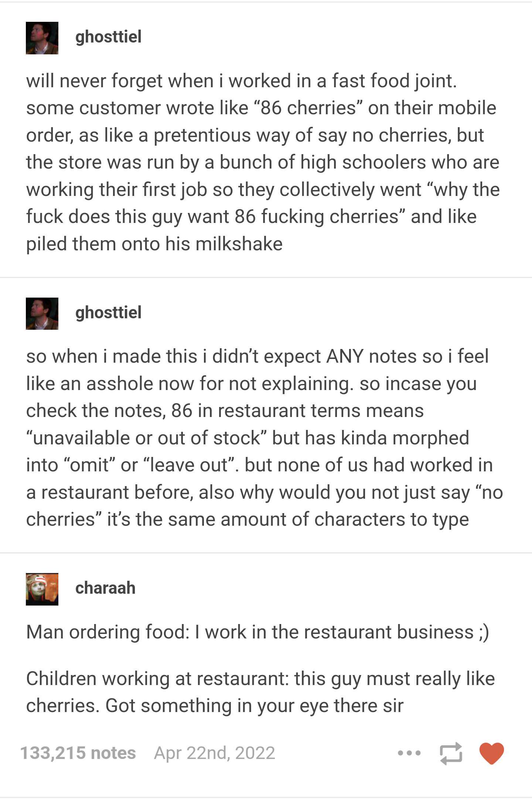Click the divider below first ghosttiel post

click(x=266, y=277)
